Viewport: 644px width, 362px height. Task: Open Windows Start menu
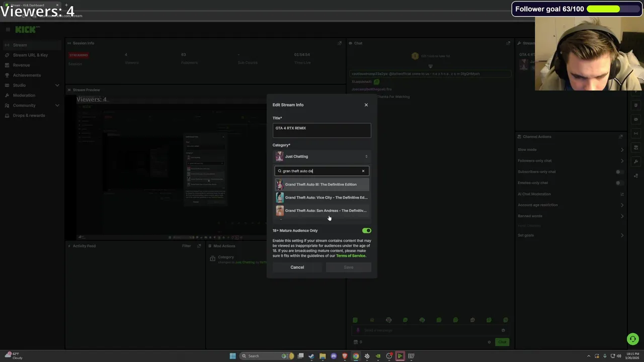coord(232,356)
